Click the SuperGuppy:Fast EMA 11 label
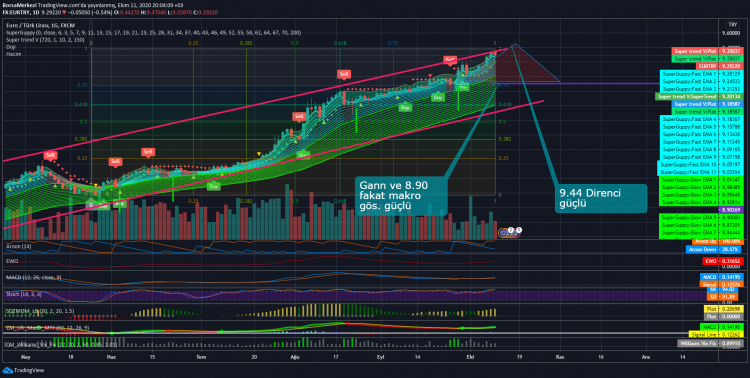Image resolution: width=750 pixels, height=378 pixels. tap(700, 172)
